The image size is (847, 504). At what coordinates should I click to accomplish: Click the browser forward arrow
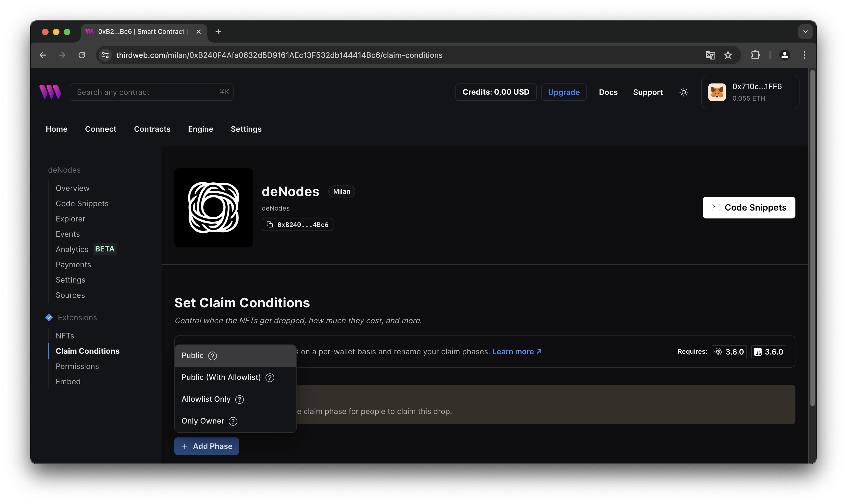click(62, 55)
